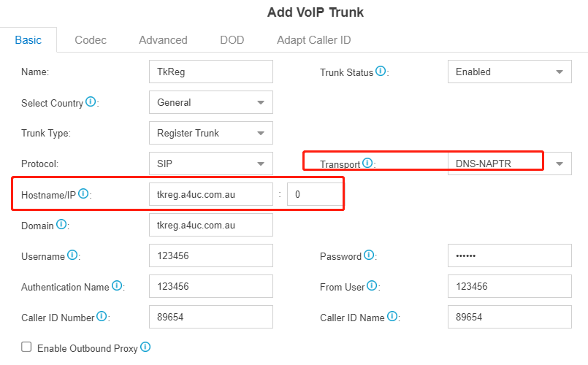
Task: Click info icon beside Select Country
Action: click(x=91, y=101)
